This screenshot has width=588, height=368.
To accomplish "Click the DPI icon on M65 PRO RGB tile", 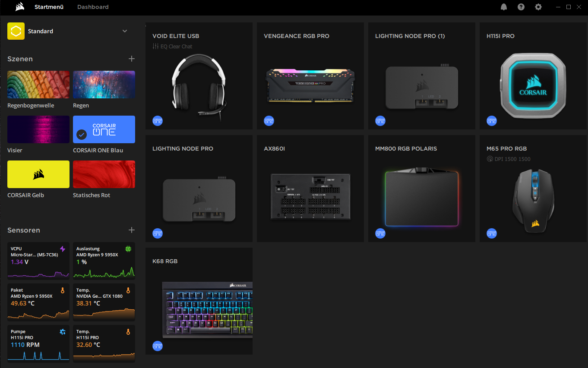I will click(489, 159).
